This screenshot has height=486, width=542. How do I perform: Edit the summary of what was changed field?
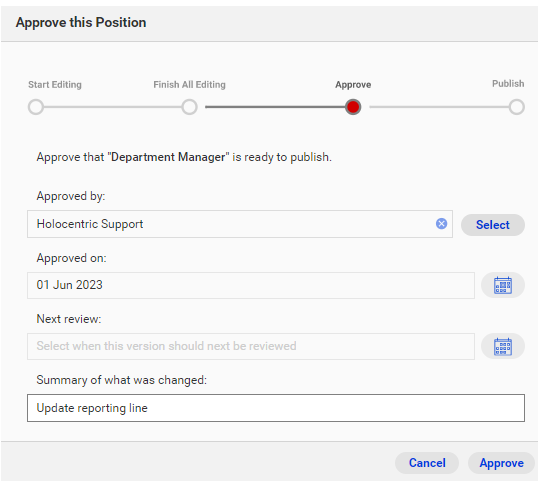point(276,408)
